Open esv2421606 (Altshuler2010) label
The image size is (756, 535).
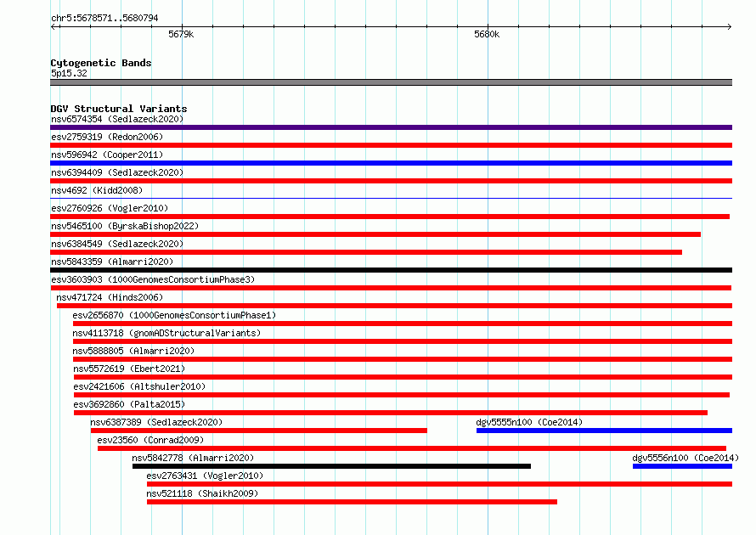[x=139, y=386]
